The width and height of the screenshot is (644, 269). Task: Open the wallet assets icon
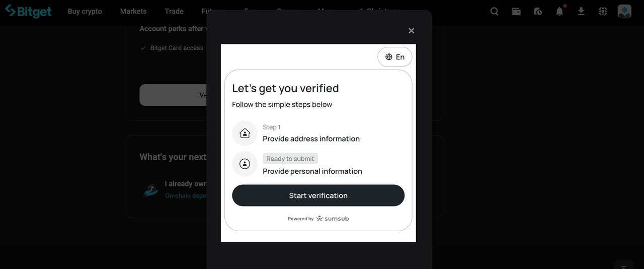click(516, 11)
